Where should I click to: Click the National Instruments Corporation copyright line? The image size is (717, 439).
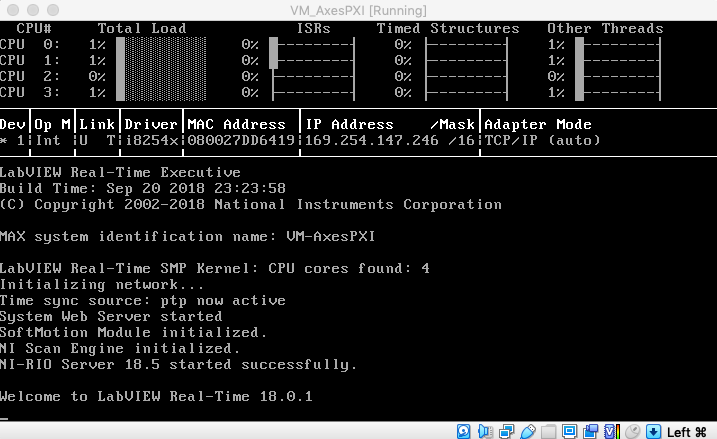pos(251,204)
